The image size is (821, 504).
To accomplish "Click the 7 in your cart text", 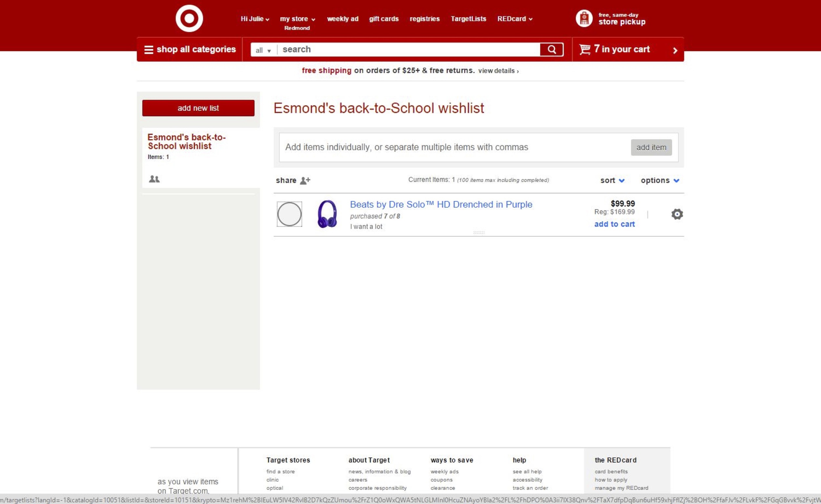I will coord(622,49).
